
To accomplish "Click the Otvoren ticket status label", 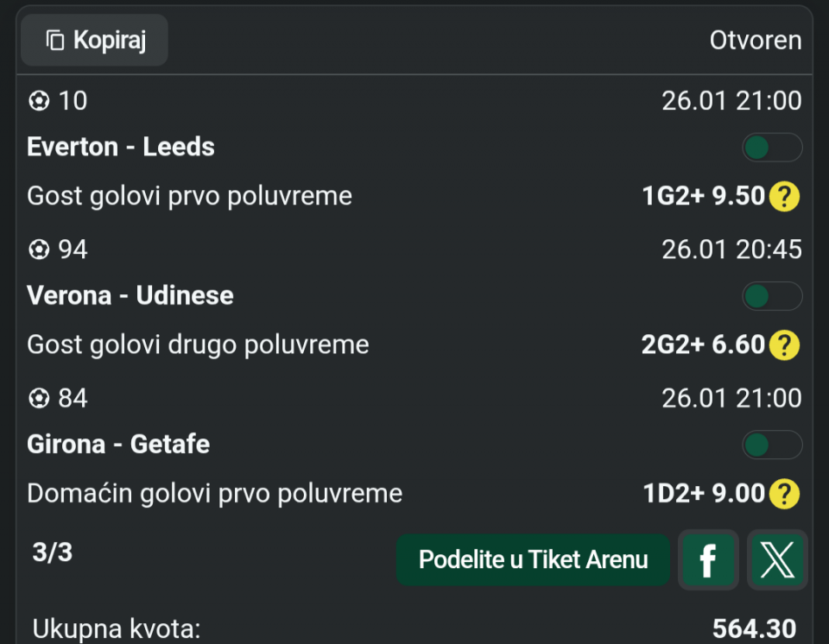I will pos(755,40).
